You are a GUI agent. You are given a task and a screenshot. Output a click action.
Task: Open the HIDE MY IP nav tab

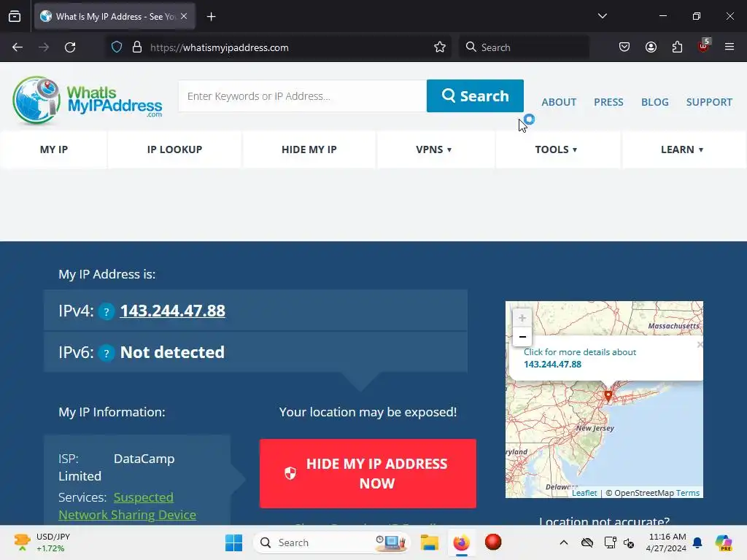309,149
